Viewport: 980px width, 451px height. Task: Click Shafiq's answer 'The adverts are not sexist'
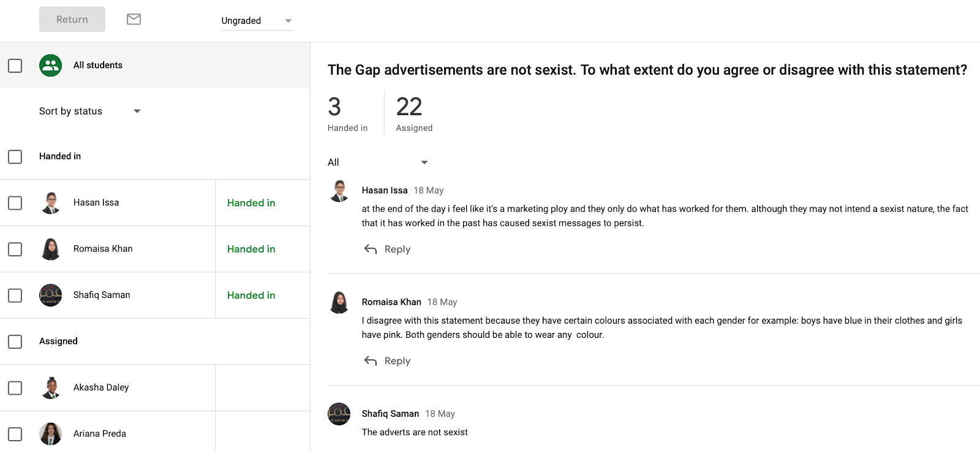(415, 432)
